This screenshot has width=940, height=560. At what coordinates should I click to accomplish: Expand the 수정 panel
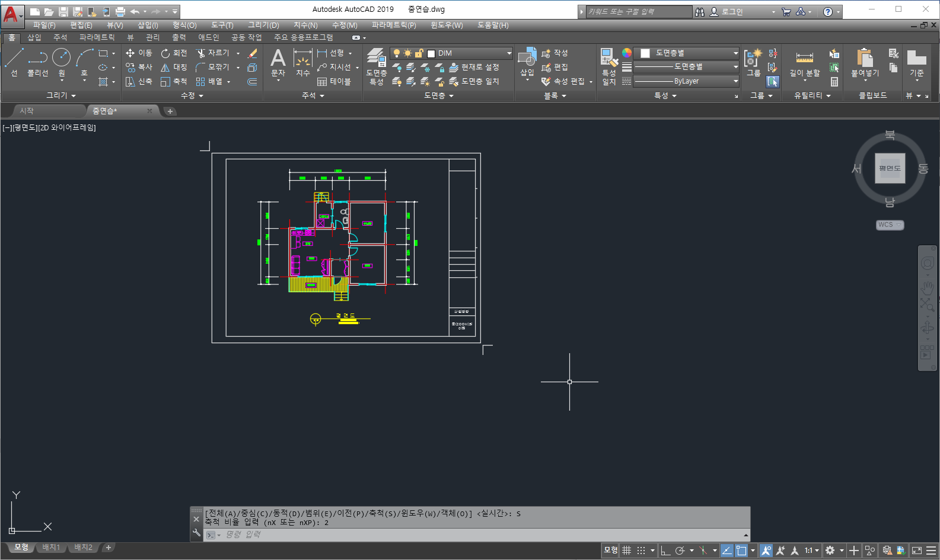(x=192, y=95)
